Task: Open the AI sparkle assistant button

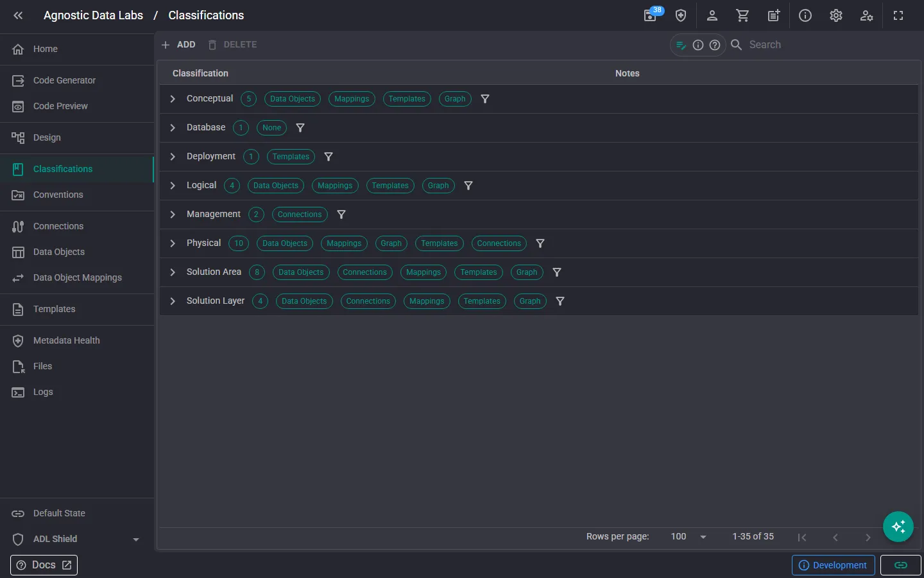Action: coord(898,527)
